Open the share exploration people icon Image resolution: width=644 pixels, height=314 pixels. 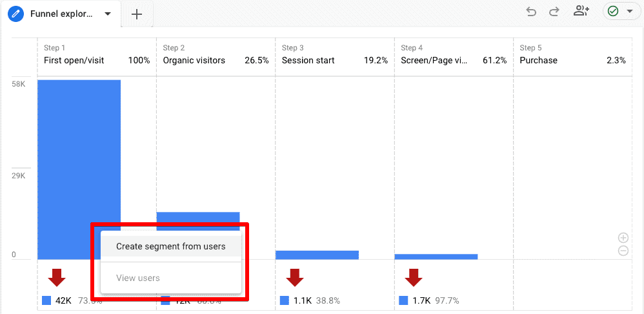[x=581, y=11]
